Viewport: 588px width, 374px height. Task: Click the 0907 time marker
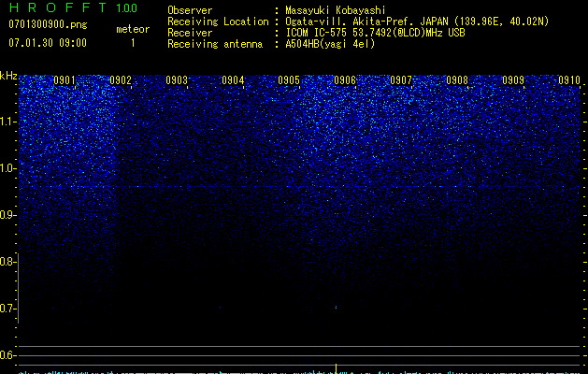tap(401, 80)
